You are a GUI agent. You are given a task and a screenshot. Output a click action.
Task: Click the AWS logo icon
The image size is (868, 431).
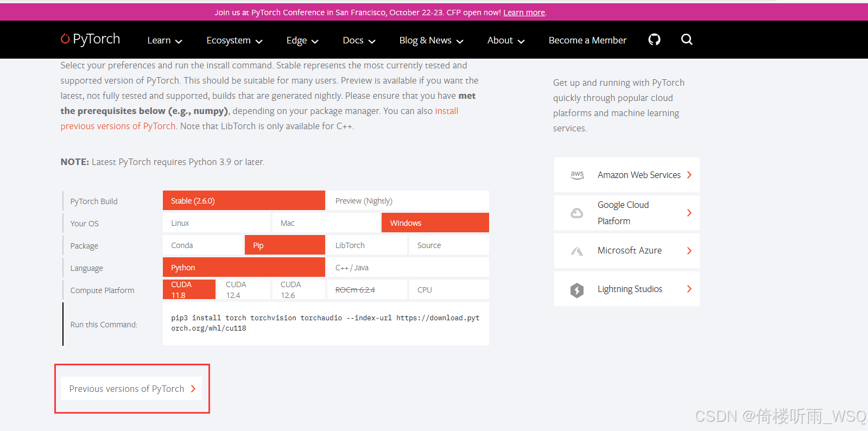577,175
